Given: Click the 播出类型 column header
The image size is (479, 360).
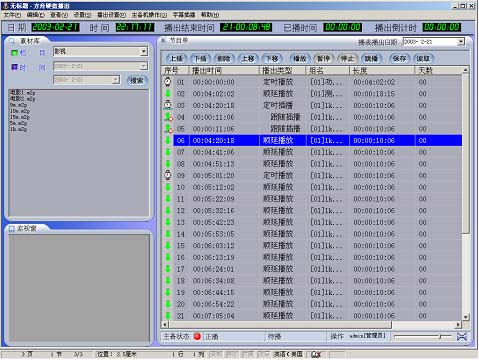Looking at the screenshot, I should pyautogui.click(x=283, y=70).
